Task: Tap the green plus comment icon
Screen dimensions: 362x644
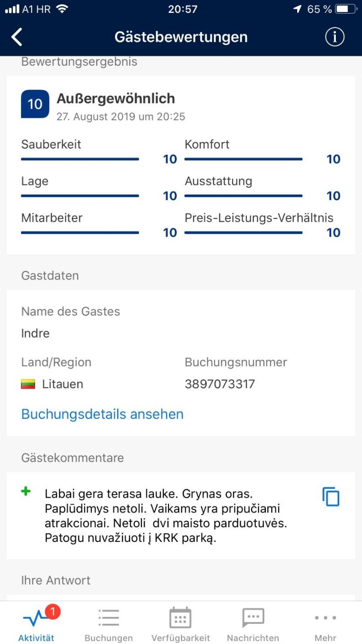Action: (26, 492)
